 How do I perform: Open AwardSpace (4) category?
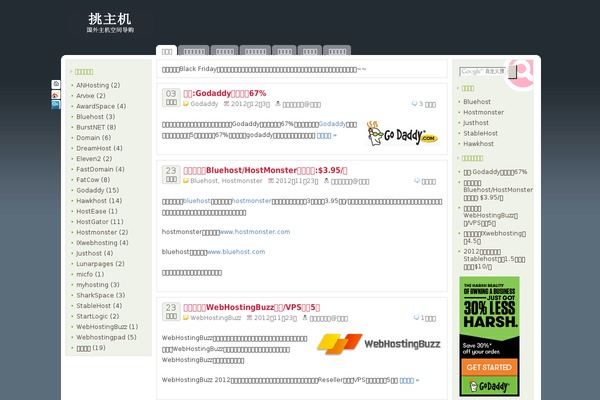point(101,106)
